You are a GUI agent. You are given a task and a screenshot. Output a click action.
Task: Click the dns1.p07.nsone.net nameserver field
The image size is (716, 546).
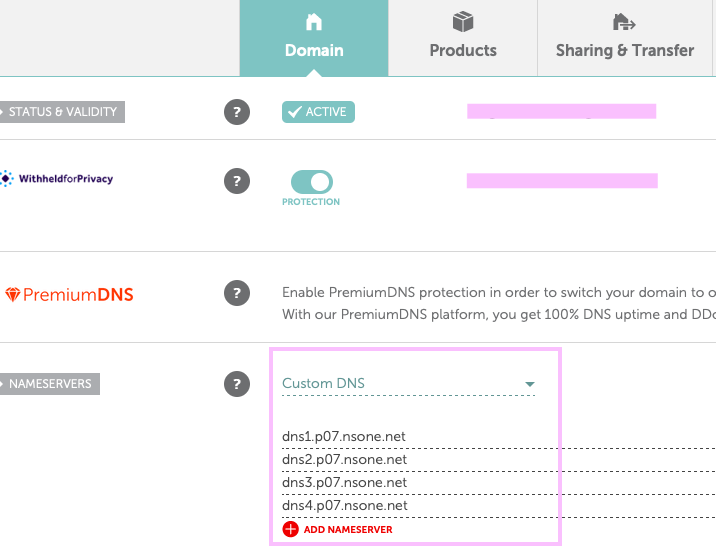pos(499,436)
